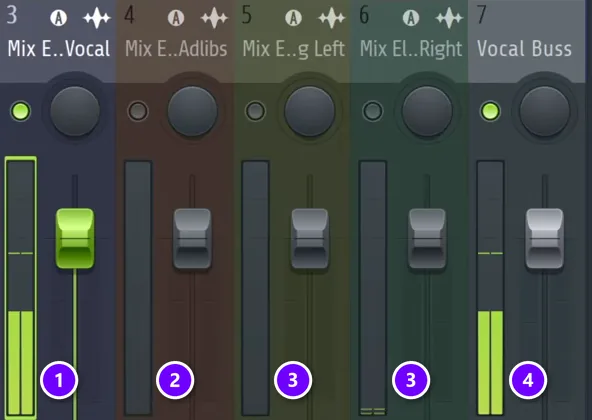This screenshot has width=592, height=420.
Task: Click track number 6 in mixer header
Action: coord(364,15)
